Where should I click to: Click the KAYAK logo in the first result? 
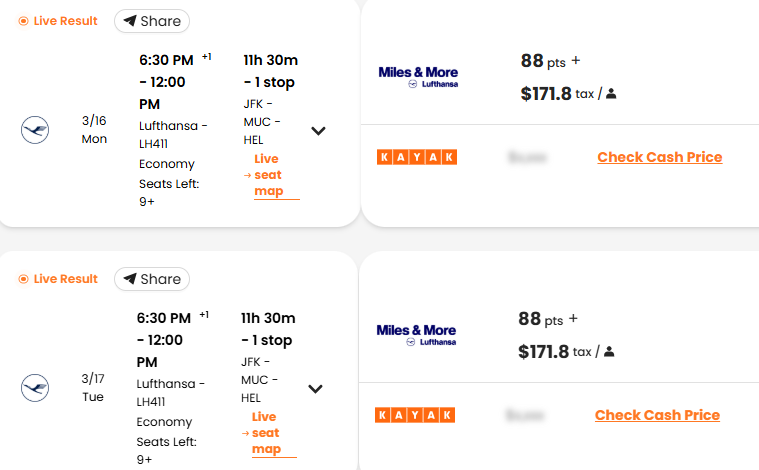pos(416,157)
